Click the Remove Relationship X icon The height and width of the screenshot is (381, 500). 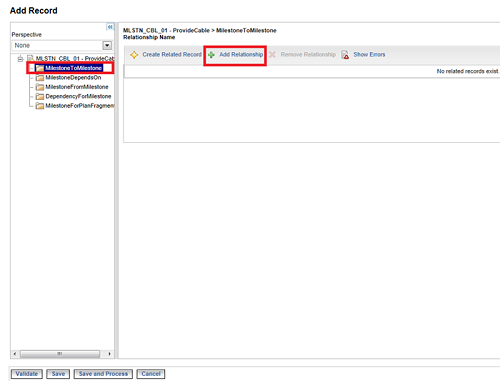pos(272,55)
